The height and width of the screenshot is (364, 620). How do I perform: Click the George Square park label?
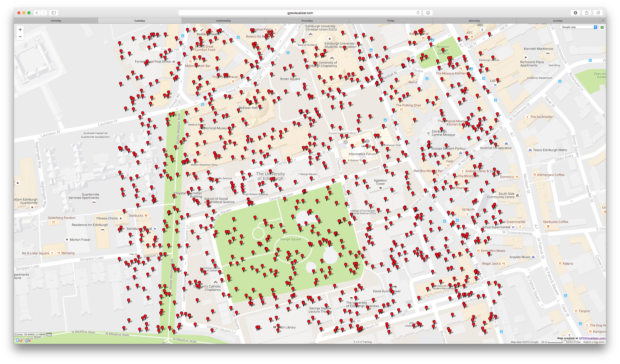click(x=290, y=239)
